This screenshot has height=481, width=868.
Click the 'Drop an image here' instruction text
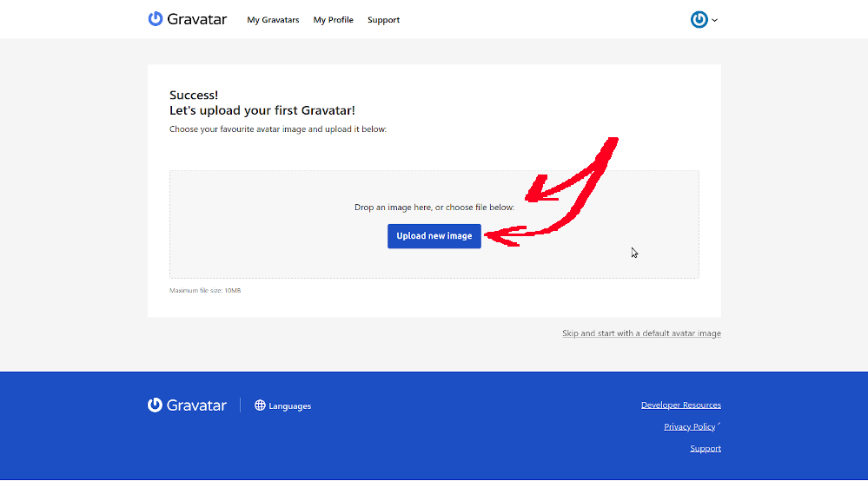(434, 208)
